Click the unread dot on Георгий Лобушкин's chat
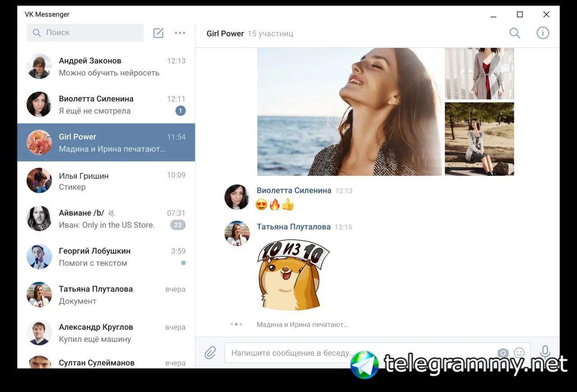Image resolution: width=577 pixels, height=392 pixels. click(183, 263)
